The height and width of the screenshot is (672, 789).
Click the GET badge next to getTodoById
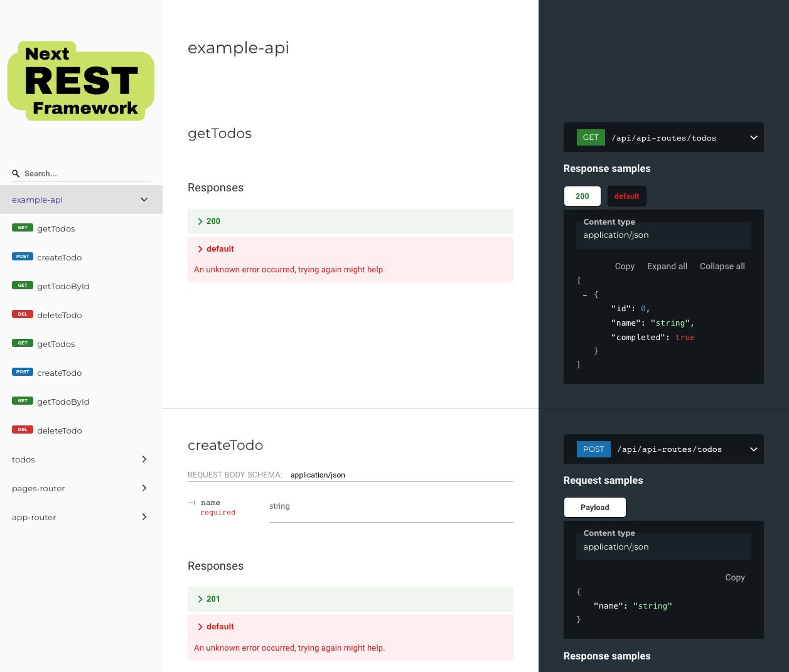pyautogui.click(x=23, y=285)
